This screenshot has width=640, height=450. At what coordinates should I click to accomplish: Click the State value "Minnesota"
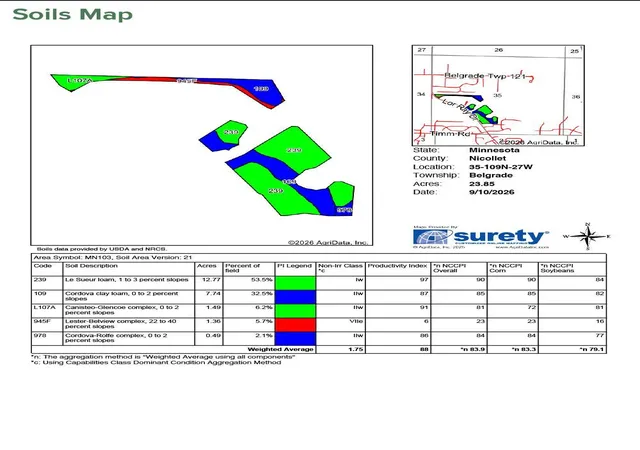(x=494, y=150)
